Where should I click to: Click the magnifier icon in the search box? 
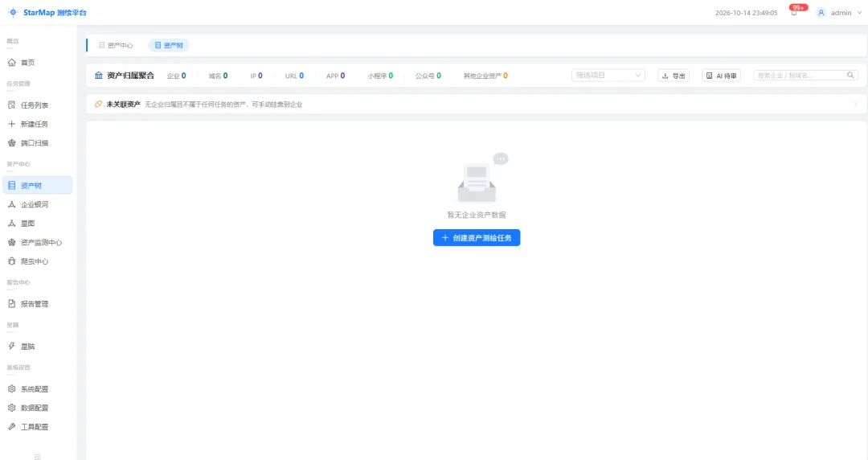(x=850, y=76)
